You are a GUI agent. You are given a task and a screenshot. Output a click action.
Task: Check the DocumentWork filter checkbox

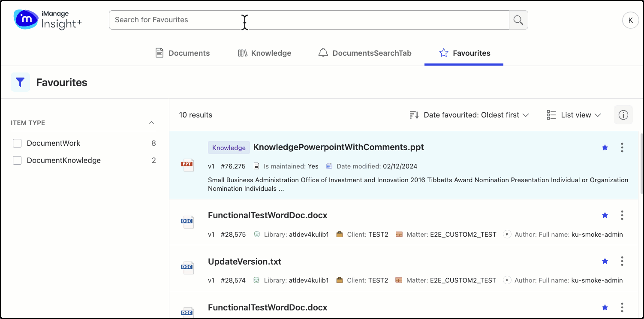[17, 143]
